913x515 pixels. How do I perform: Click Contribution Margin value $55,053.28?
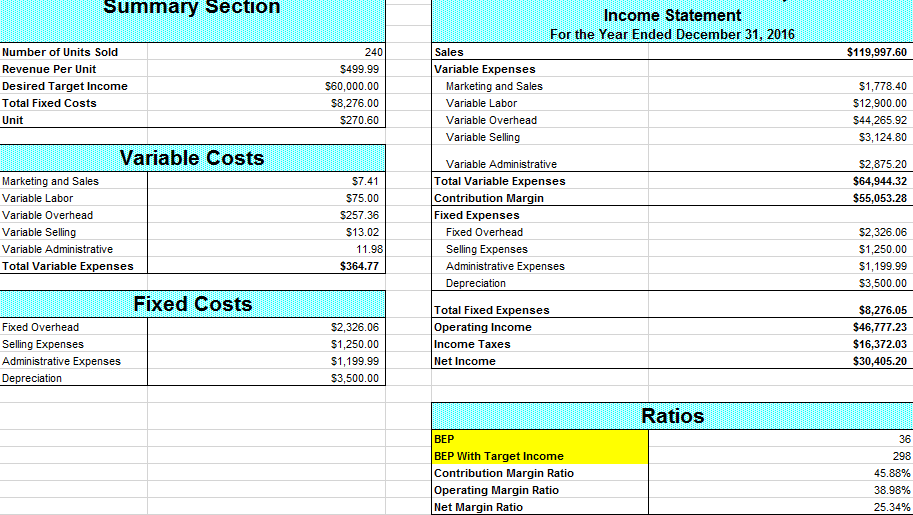point(880,198)
